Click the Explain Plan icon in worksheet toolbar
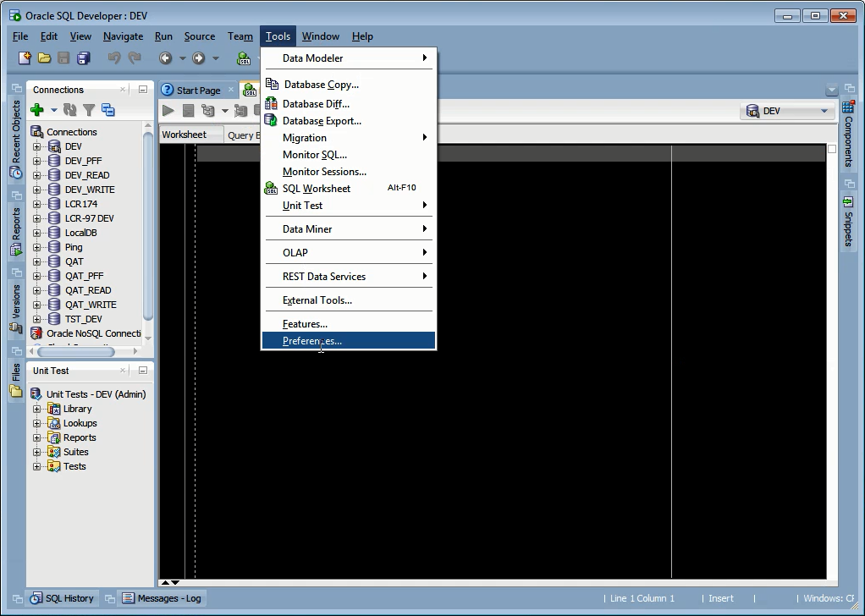Viewport: 865px width, 616px height. coord(208,110)
